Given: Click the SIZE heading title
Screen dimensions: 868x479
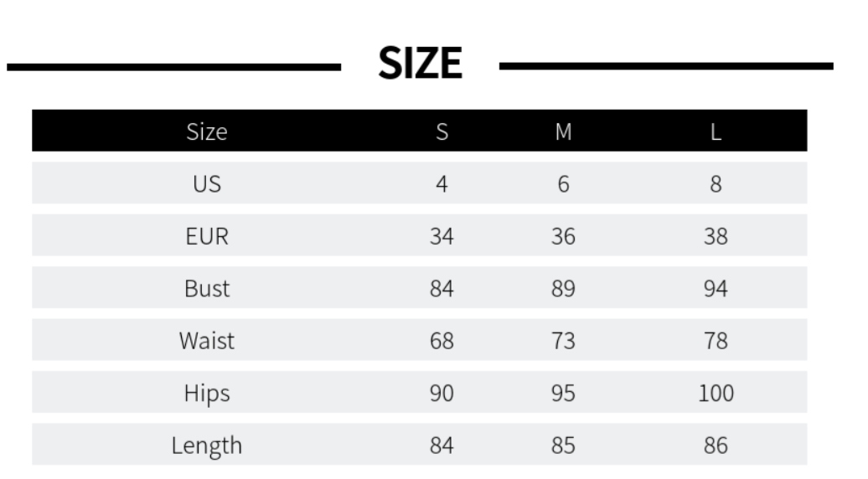Looking at the screenshot, I should click(420, 64).
